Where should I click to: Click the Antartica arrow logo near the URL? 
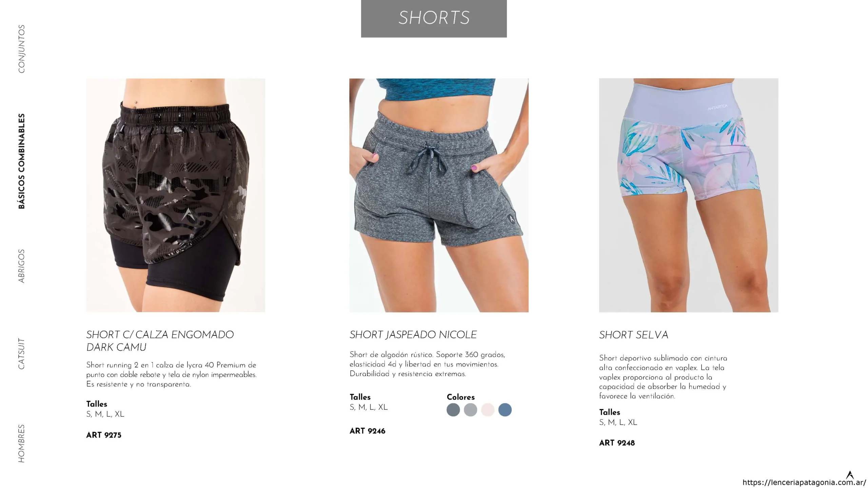pos(850,474)
